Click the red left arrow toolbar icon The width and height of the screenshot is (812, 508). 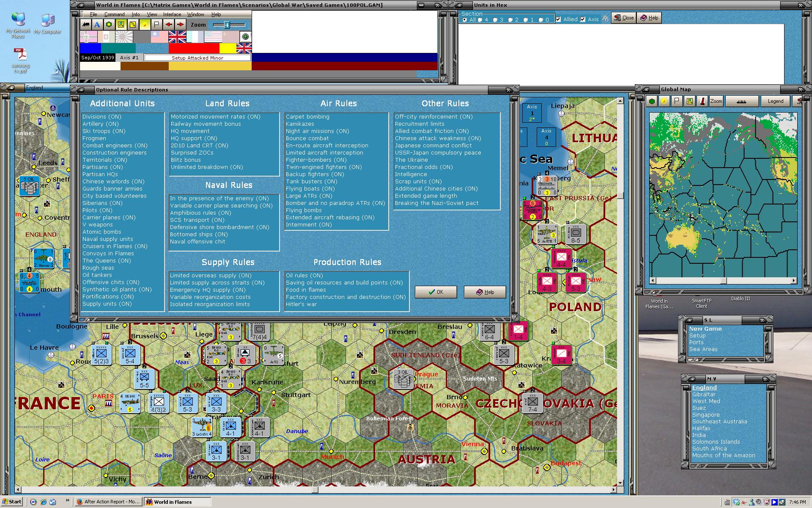pyautogui.click(x=169, y=25)
